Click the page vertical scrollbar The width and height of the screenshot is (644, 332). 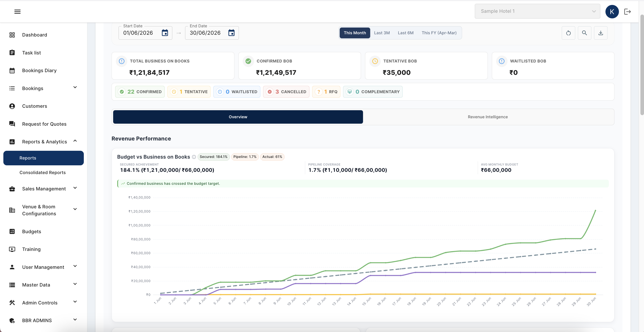pos(642,65)
